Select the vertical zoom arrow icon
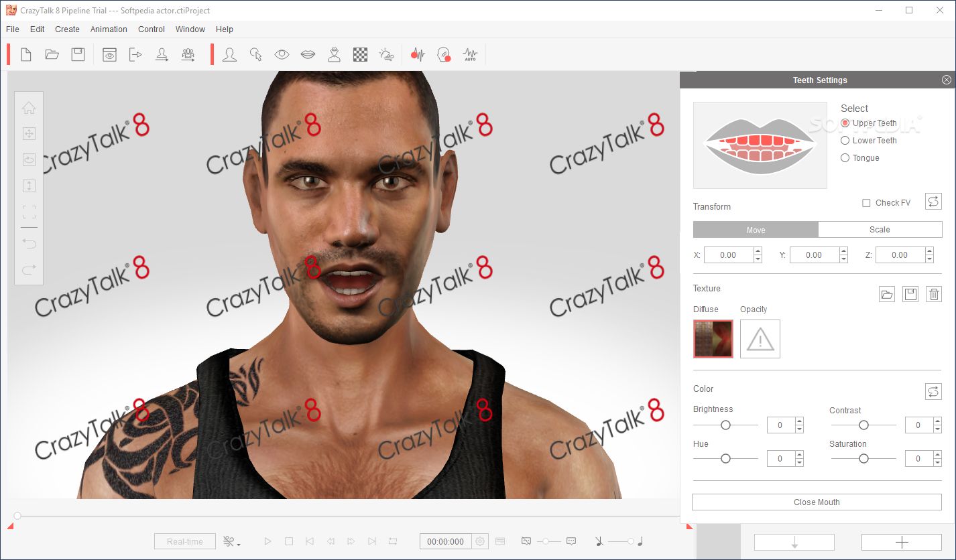This screenshot has height=560, width=956. [x=29, y=186]
